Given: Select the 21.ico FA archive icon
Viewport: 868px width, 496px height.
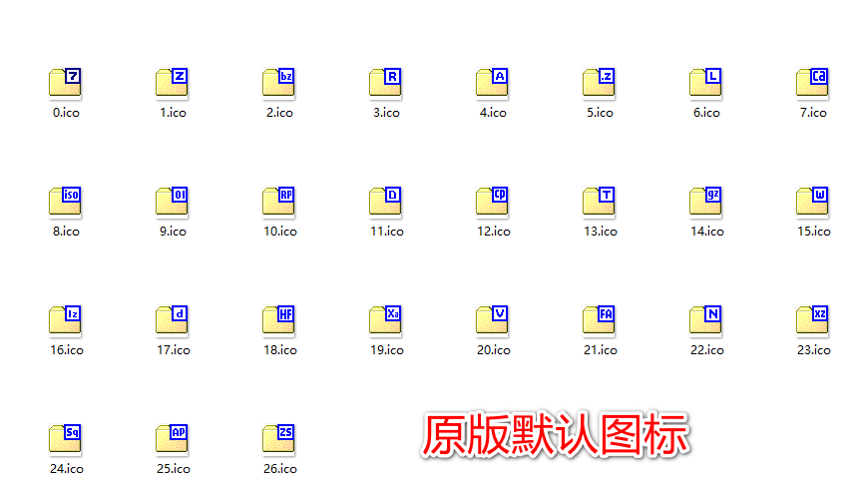Looking at the screenshot, I should click(600, 321).
